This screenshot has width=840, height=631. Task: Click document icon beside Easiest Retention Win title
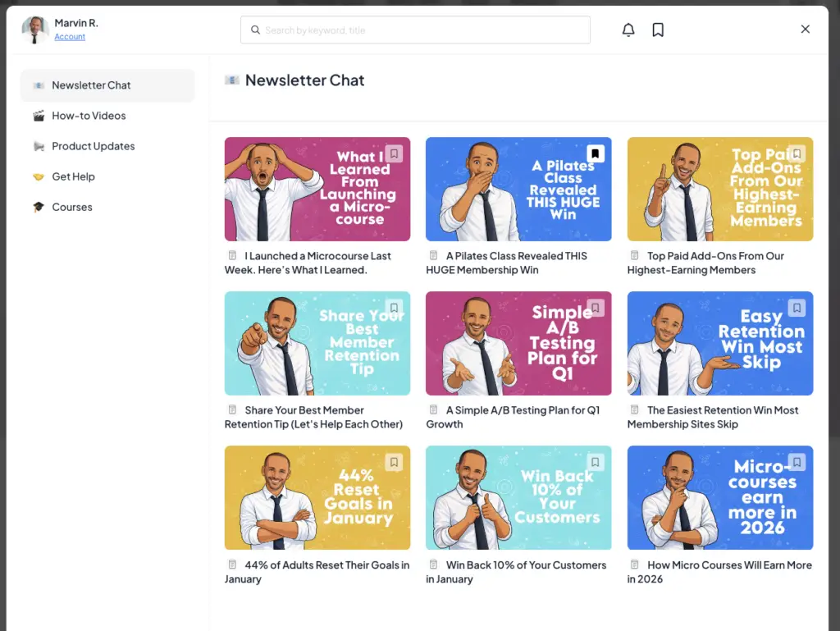(635, 409)
